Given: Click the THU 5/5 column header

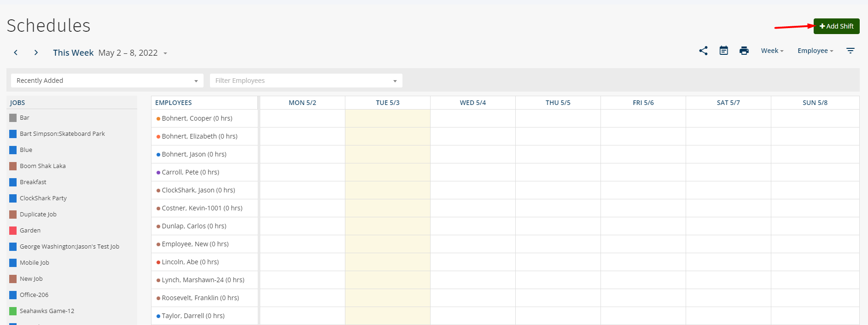Looking at the screenshot, I should pyautogui.click(x=558, y=103).
